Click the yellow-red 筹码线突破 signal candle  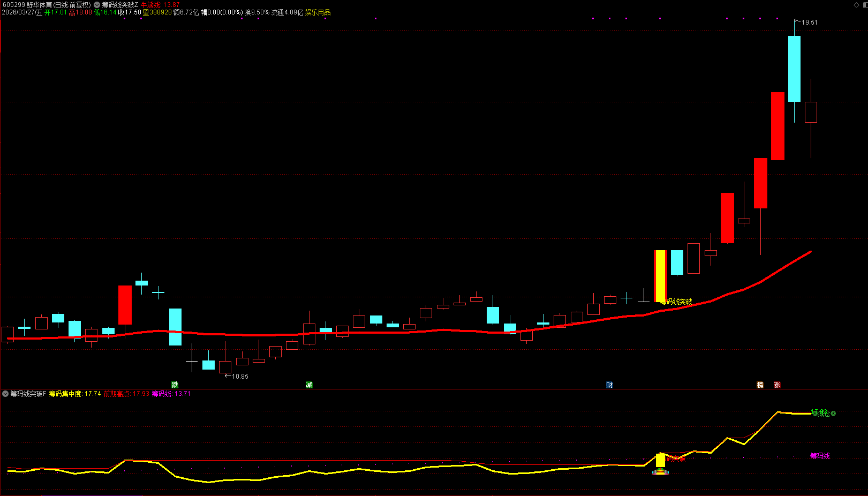tap(660, 276)
